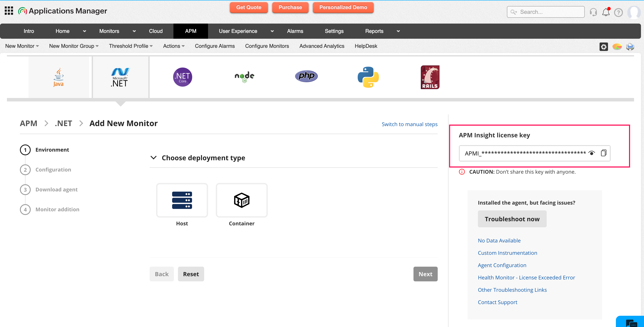Open the app launcher grid icon
This screenshot has width=644, height=327.
click(9, 11)
